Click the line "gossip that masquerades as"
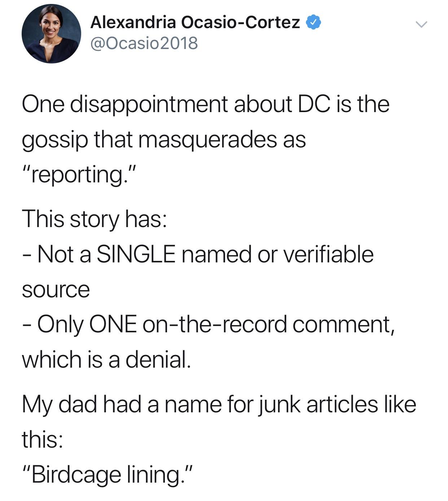The height and width of the screenshot is (501, 448). (164, 141)
